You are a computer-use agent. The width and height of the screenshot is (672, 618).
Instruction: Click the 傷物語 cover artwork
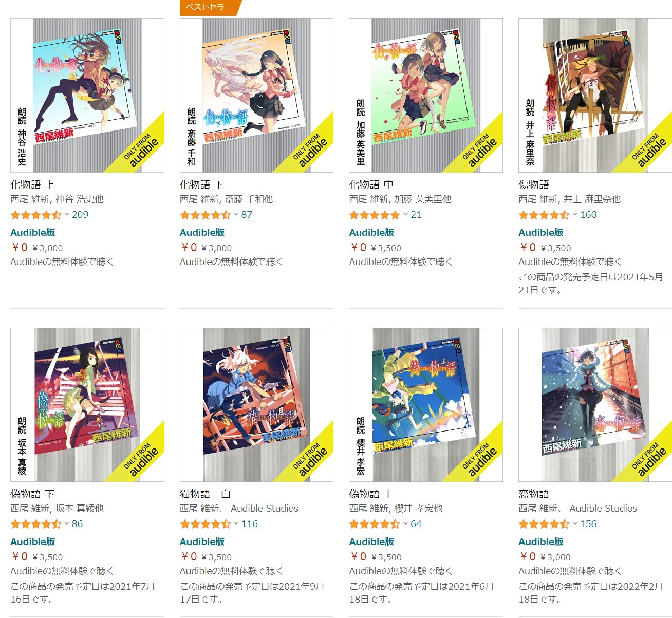595,96
